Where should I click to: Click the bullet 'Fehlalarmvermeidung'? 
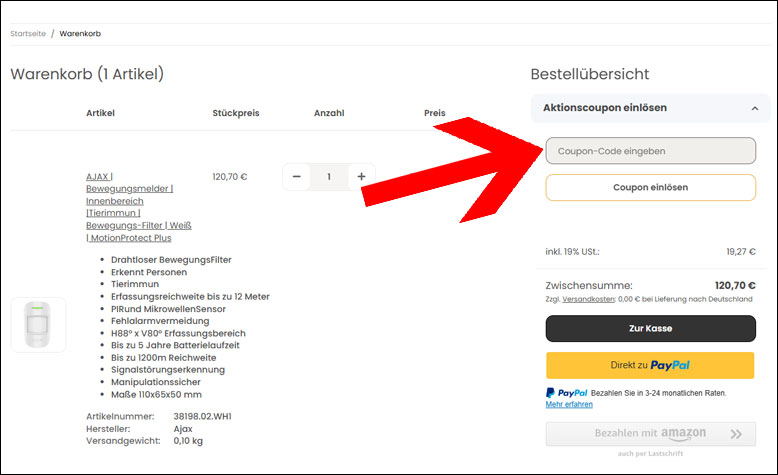click(x=160, y=321)
